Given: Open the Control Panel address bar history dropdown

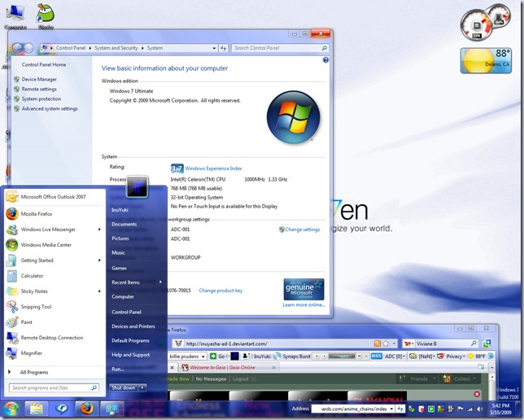Looking at the screenshot, I should [x=214, y=48].
